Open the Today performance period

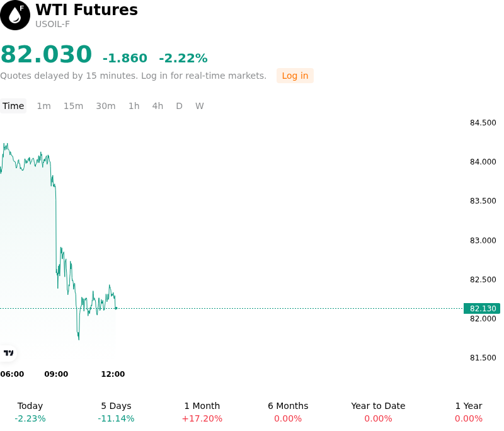click(30, 412)
